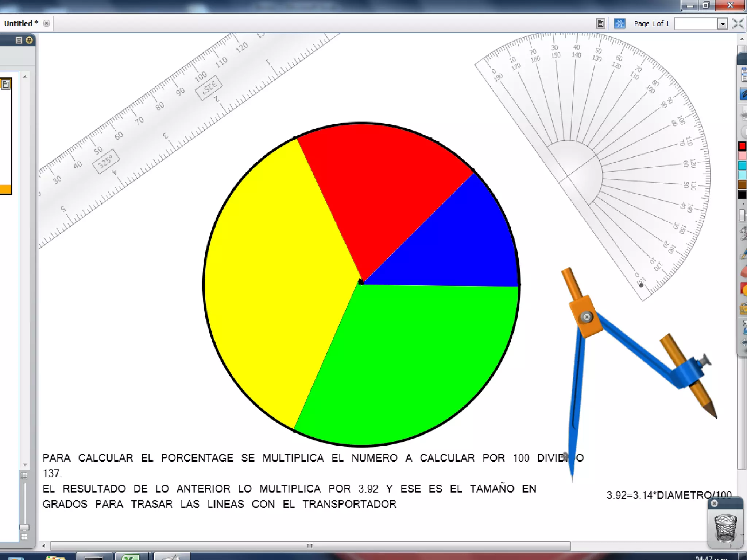Open Excel from the Windows taskbar
747x560 pixels.
(131, 556)
